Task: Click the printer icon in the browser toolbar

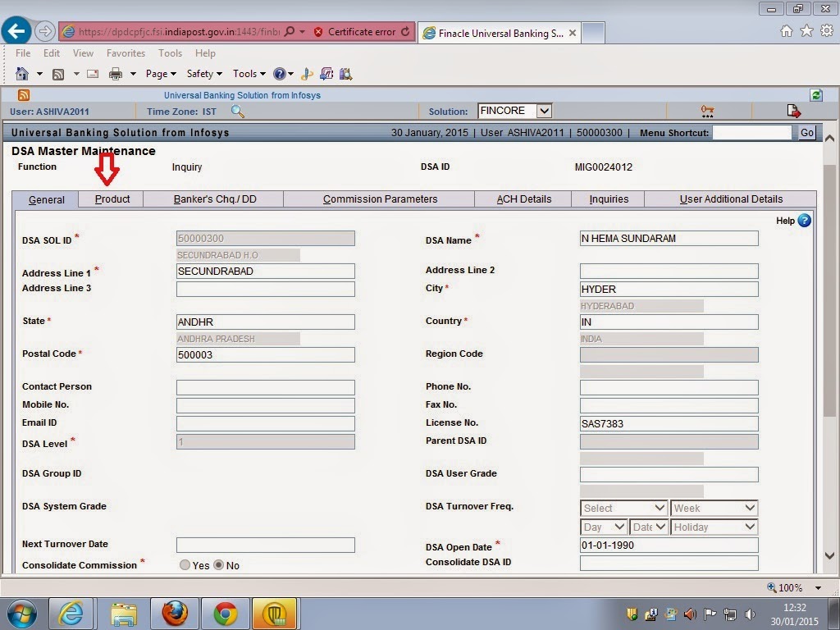Action: click(116, 73)
